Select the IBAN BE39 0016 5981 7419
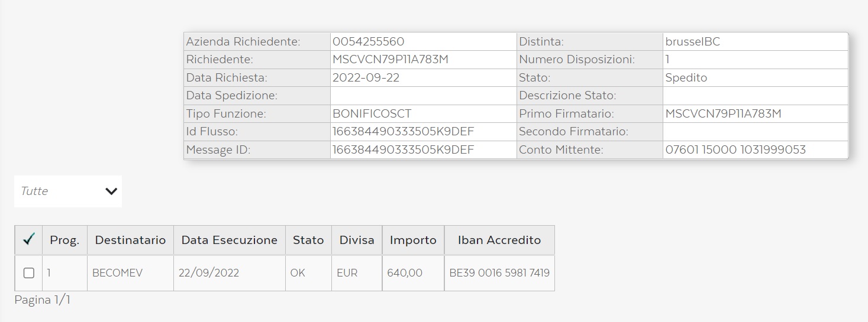The height and width of the screenshot is (322, 868). [499, 273]
